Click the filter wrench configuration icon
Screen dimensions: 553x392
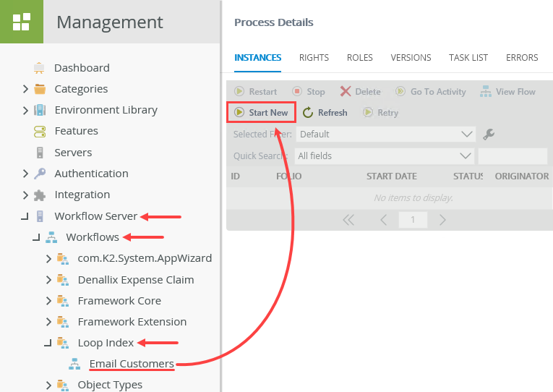(489, 135)
